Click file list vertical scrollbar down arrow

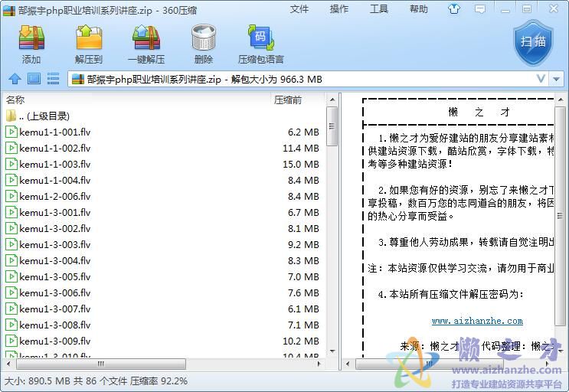pos(332,351)
